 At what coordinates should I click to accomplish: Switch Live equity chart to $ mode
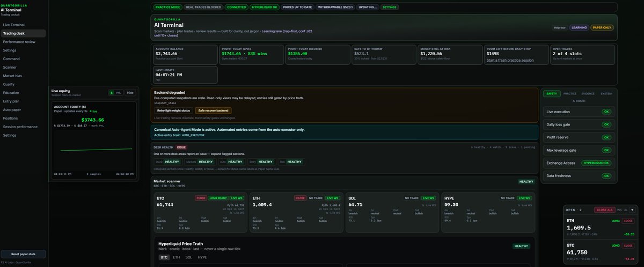pos(112,93)
